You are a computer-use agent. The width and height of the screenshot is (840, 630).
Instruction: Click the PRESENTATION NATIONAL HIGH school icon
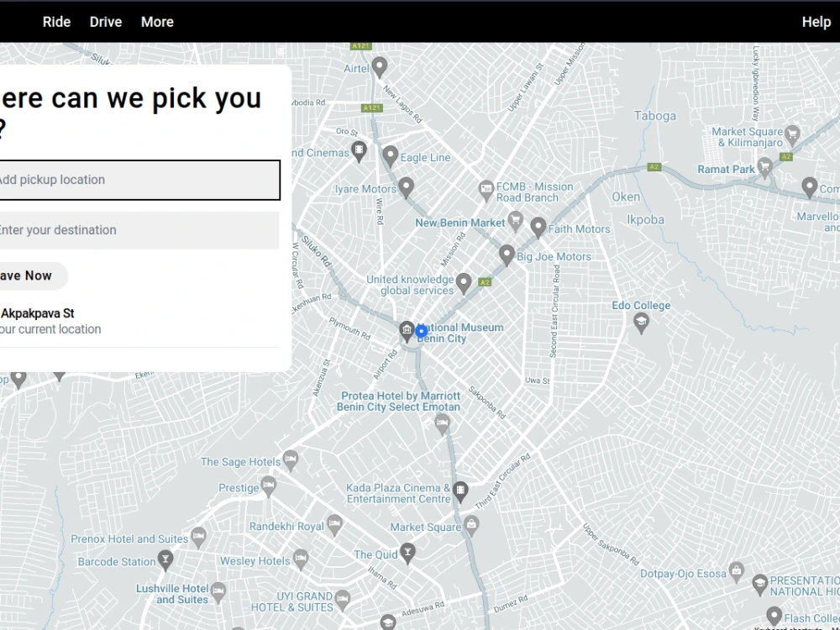pyautogui.click(x=759, y=585)
